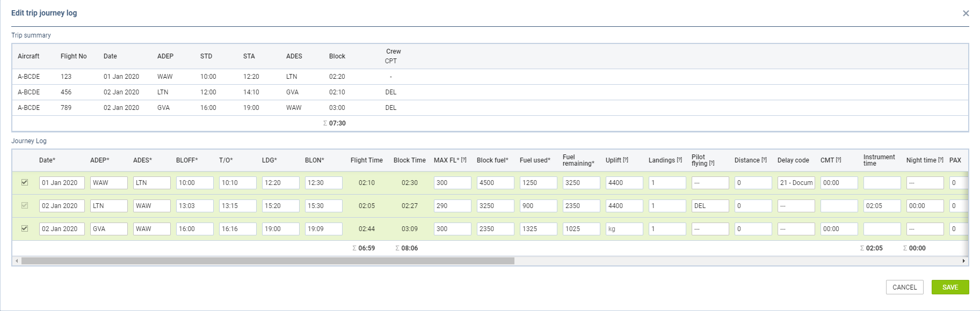Open Pilot flying dropdown showing DEL

(710, 206)
